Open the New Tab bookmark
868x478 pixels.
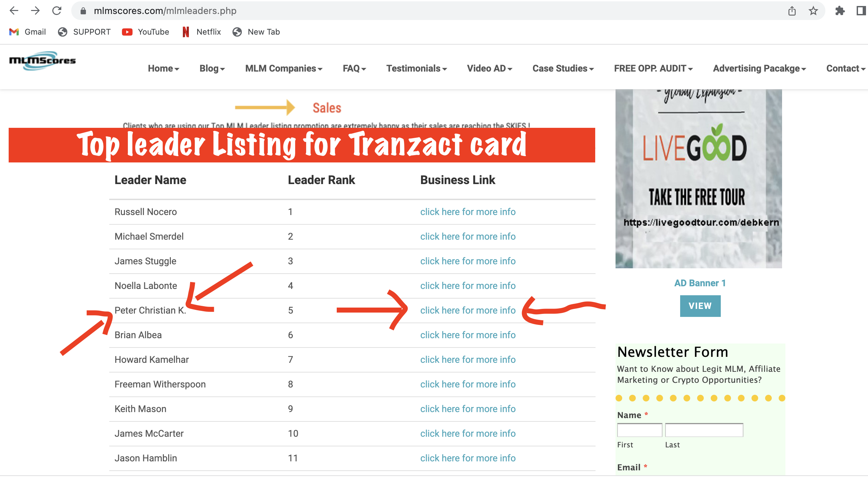pyautogui.click(x=256, y=32)
